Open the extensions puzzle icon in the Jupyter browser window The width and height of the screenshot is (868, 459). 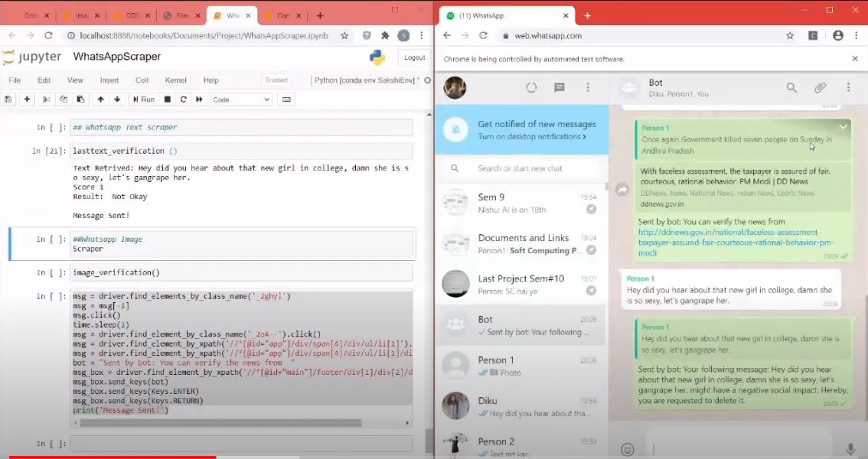[x=385, y=35]
